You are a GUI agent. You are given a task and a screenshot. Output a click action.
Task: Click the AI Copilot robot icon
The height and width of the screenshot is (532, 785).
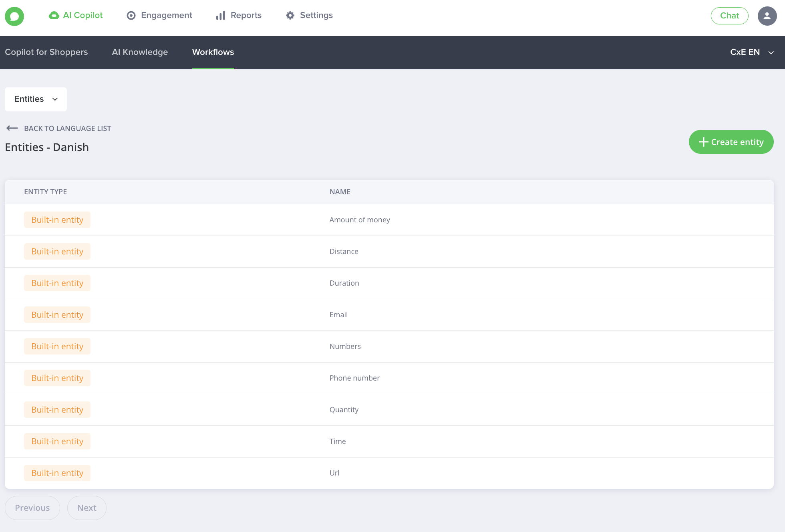coord(54,16)
